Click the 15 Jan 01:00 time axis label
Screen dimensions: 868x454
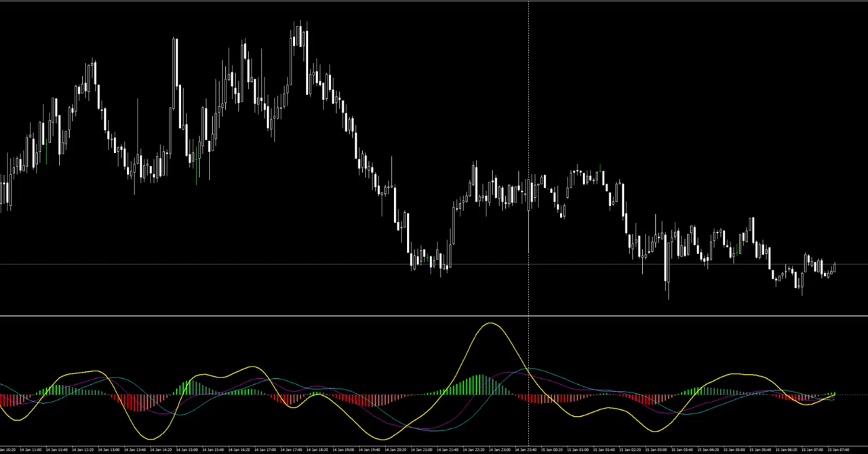click(x=578, y=449)
